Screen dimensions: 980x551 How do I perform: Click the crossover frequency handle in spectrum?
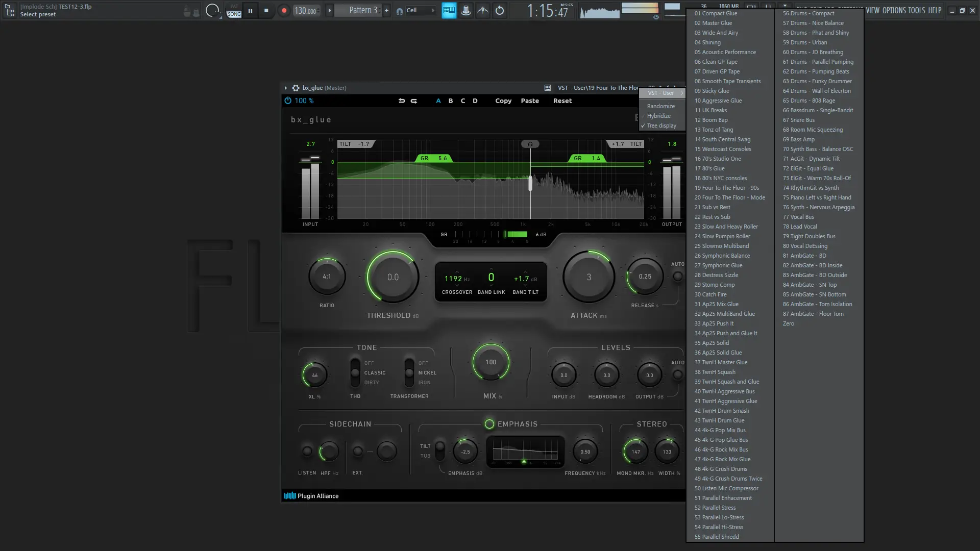(x=530, y=183)
